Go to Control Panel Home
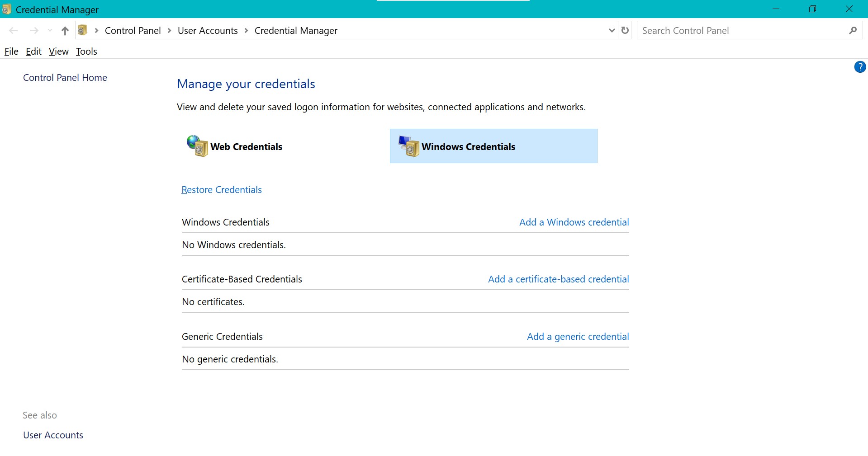 pyautogui.click(x=65, y=78)
